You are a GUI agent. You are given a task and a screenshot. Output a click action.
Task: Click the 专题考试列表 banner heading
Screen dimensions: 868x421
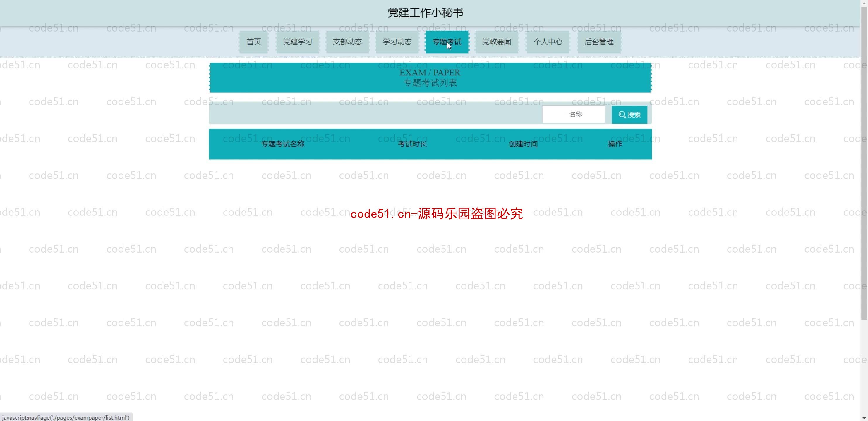click(430, 83)
